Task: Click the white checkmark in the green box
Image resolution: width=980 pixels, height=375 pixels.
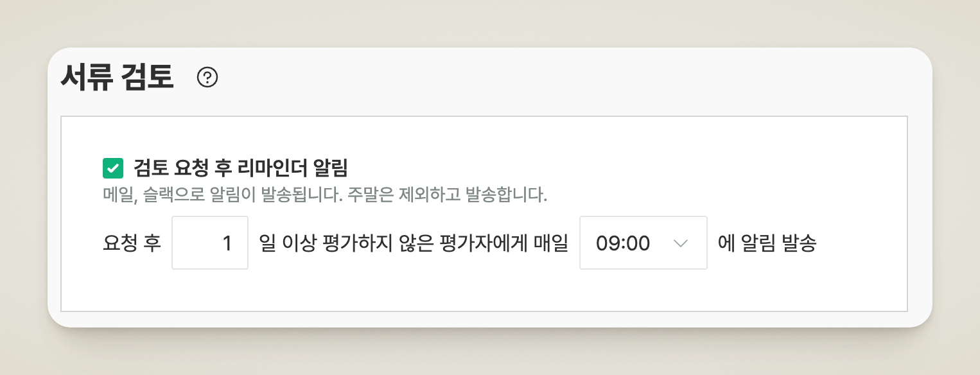Action: tap(113, 168)
